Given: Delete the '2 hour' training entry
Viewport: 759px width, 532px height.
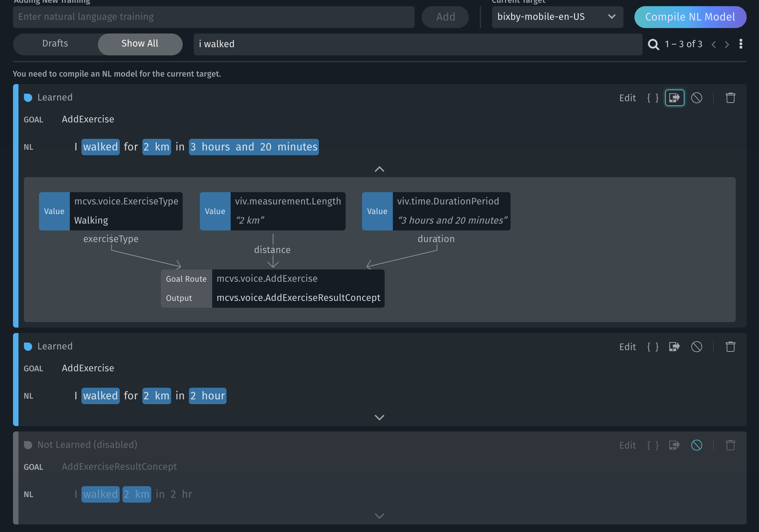Looking at the screenshot, I should (730, 347).
